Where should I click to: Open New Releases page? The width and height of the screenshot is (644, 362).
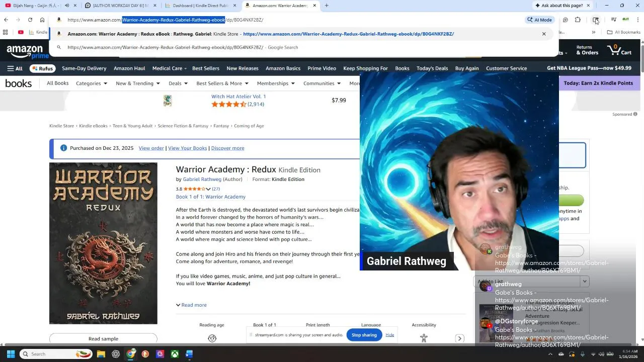(243, 68)
